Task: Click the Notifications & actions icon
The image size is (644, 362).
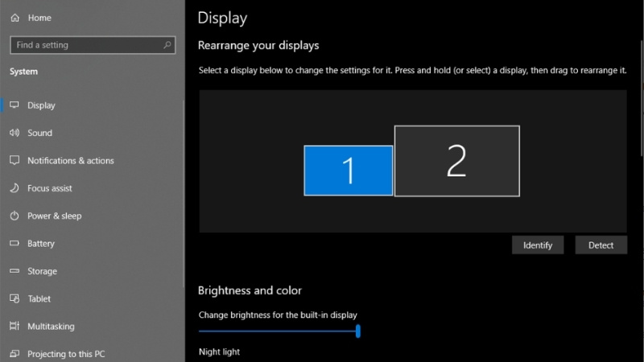Action: tap(14, 160)
